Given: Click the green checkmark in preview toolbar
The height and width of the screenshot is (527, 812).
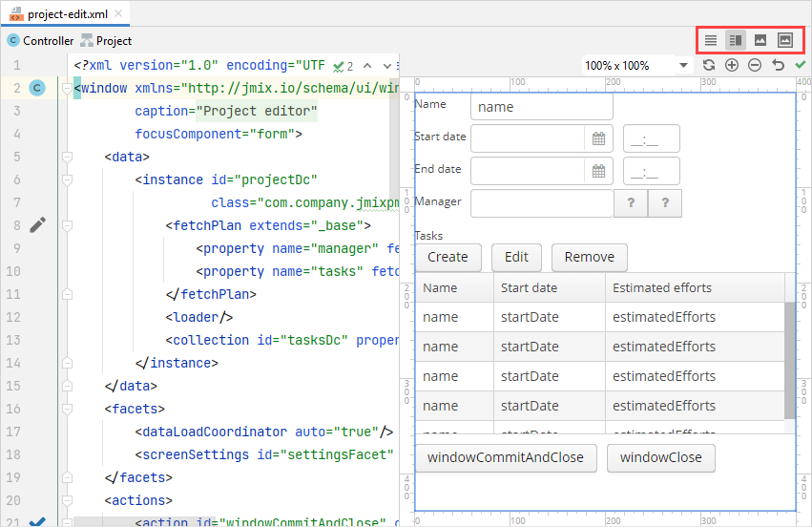Looking at the screenshot, I should click(x=801, y=65).
